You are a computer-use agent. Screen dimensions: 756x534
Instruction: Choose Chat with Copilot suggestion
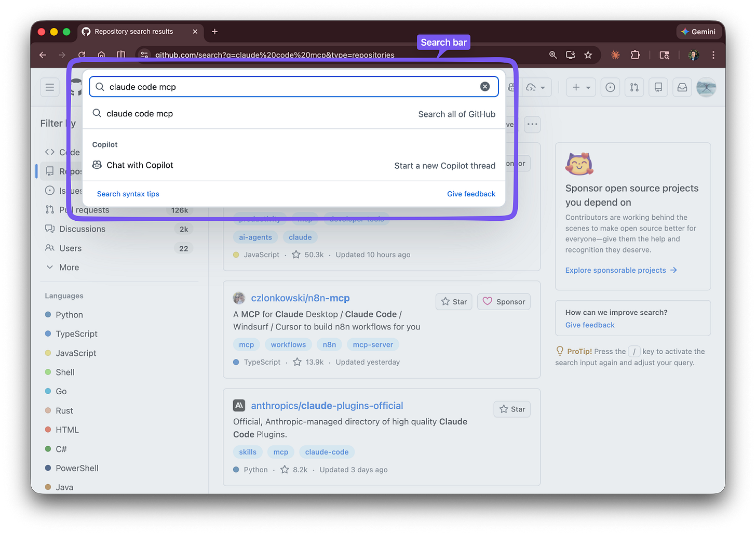point(294,165)
